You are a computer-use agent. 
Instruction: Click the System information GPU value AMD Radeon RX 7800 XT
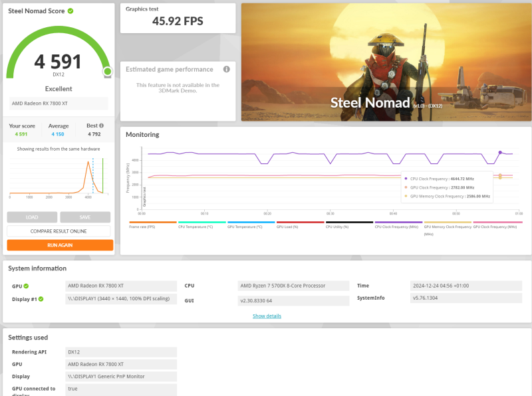[121, 286]
